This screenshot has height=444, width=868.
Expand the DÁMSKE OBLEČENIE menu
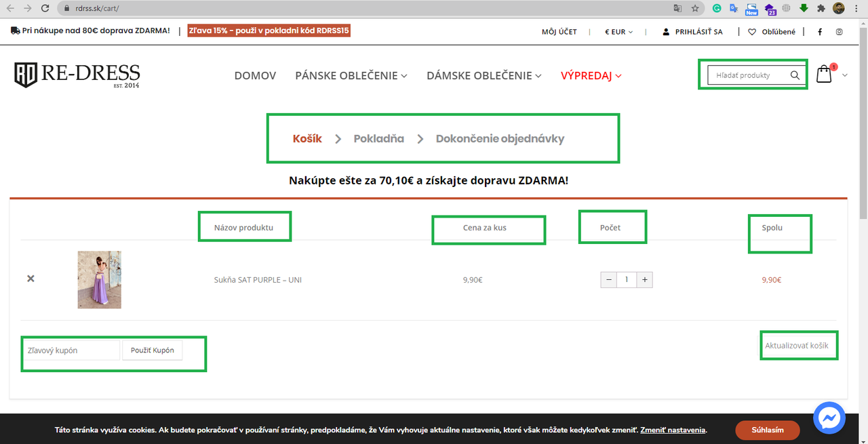tap(484, 75)
